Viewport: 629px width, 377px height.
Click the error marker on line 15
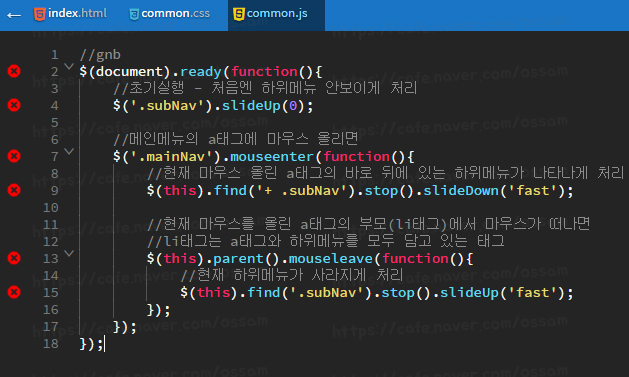pyautogui.click(x=14, y=292)
